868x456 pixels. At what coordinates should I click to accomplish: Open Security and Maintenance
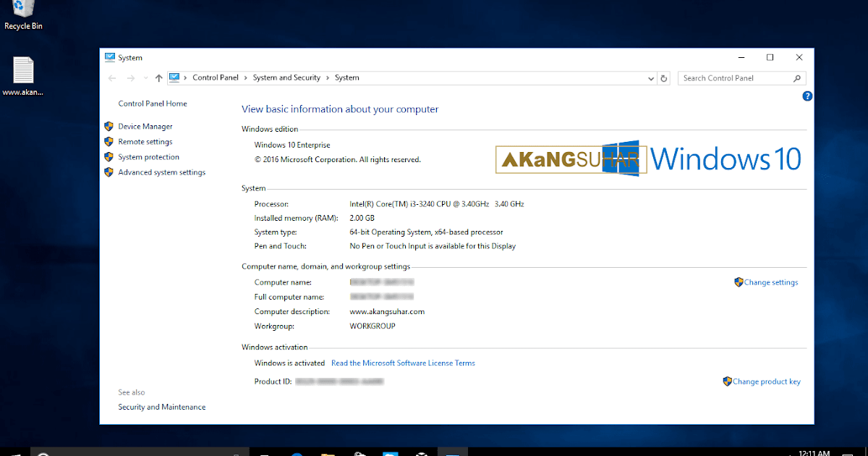click(x=162, y=407)
